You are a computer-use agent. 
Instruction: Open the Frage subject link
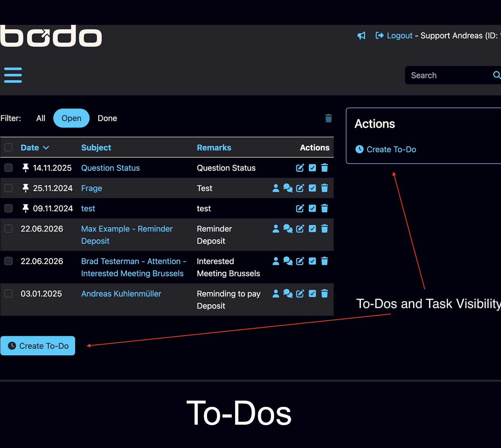coord(92,188)
